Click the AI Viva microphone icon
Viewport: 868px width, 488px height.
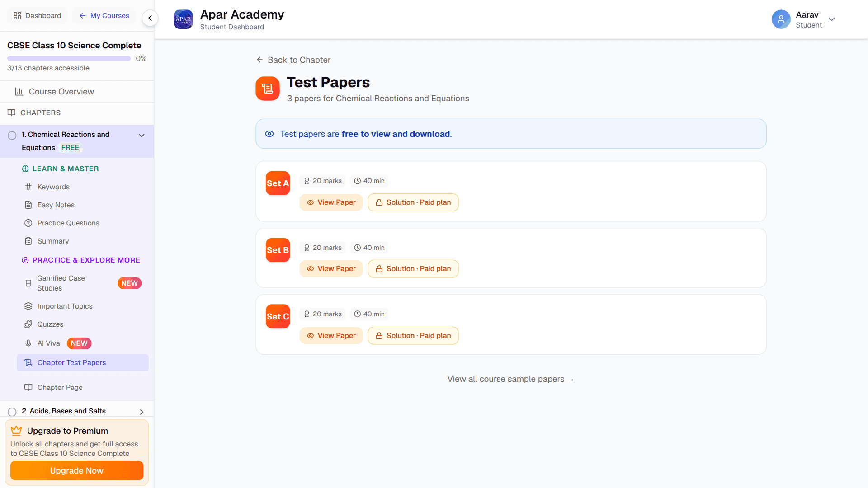(x=28, y=343)
